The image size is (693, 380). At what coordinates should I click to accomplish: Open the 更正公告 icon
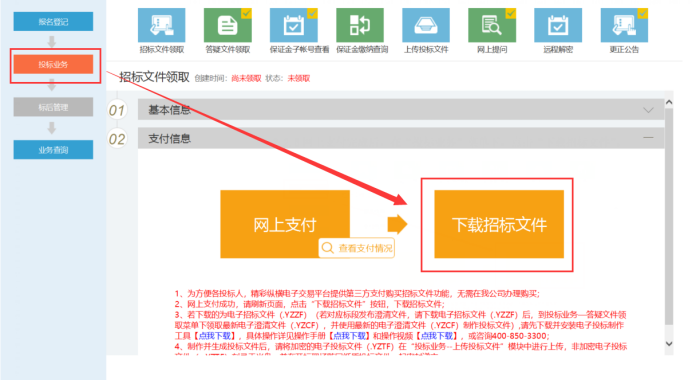click(624, 25)
